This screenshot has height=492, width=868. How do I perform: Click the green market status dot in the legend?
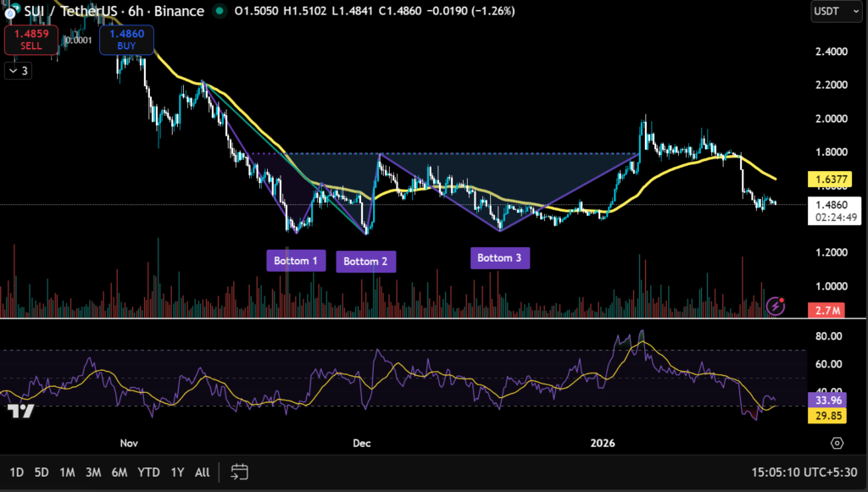coord(219,12)
